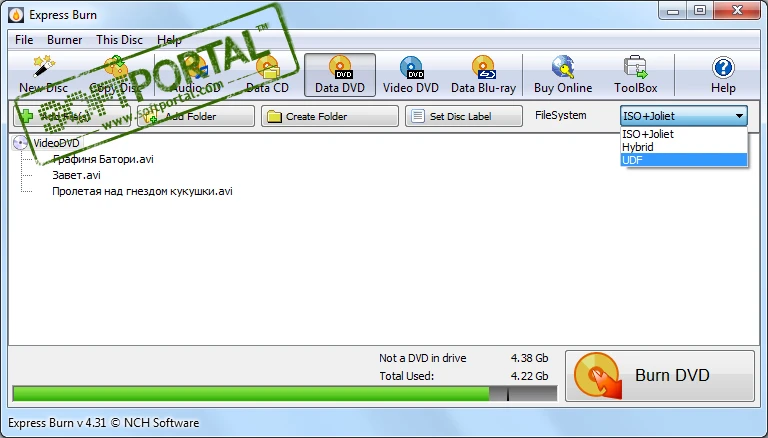The height and width of the screenshot is (438, 768).
Task: Pick ISO+Joliet option in dropdown list
Action: (x=683, y=134)
